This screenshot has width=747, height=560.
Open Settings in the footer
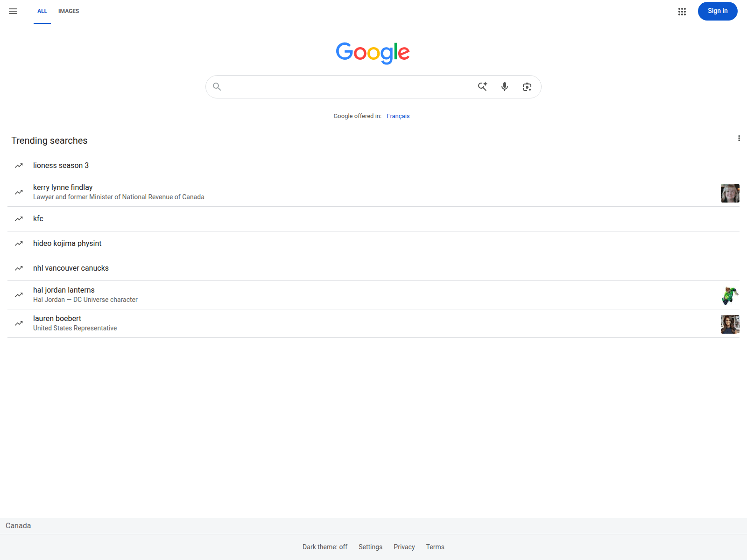(x=370, y=547)
